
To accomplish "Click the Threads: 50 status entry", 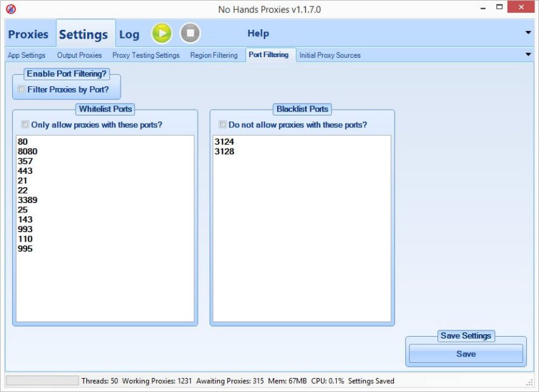I will click(x=100, y=381).
